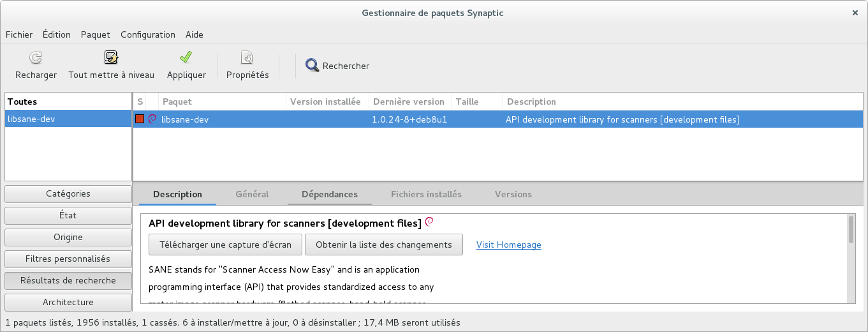Image resolution: width=868 pixels, height=332 pixels.
Task: Click the version 1.0.24-8+deb8u1 cell
Action: pos(409,119)
